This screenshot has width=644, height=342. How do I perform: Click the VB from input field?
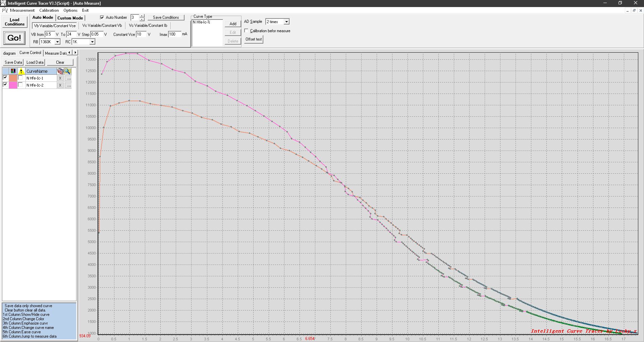(x=50, y=34)
